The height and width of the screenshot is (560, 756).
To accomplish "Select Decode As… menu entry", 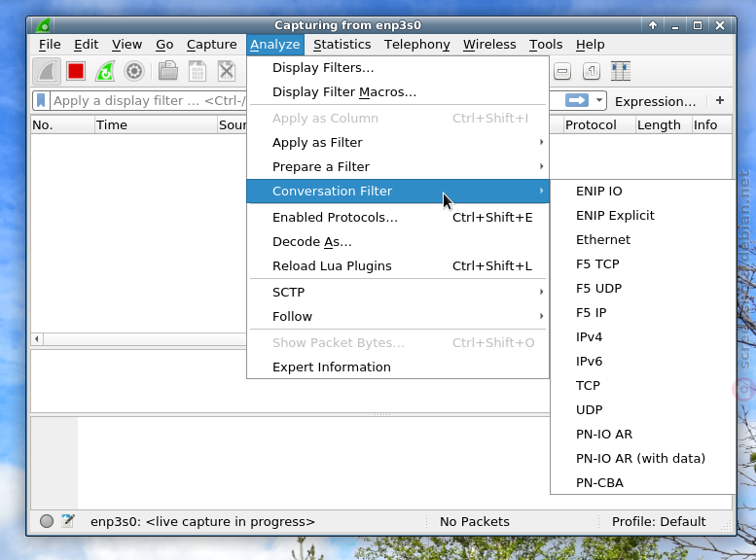I will point(398,241).
